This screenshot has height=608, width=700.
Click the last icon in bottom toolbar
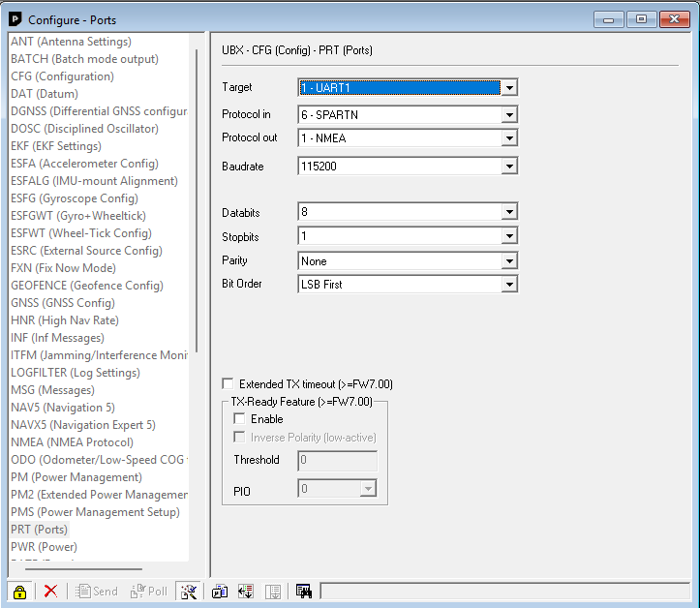[304, 592]
